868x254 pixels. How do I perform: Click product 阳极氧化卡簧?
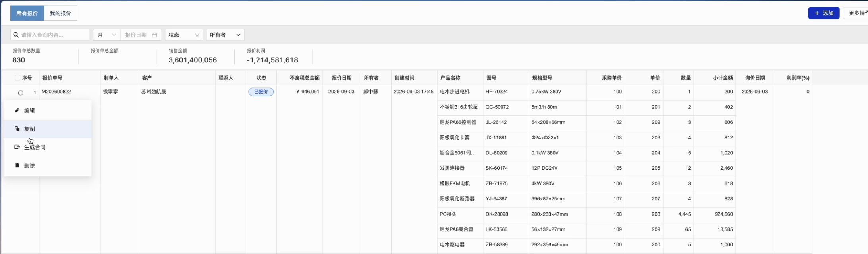455,137
